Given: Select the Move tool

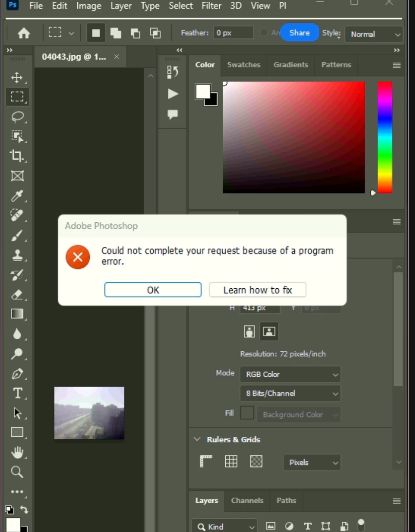Looking at the screenshot, I should pyautogui.click(x=17, y=78).
